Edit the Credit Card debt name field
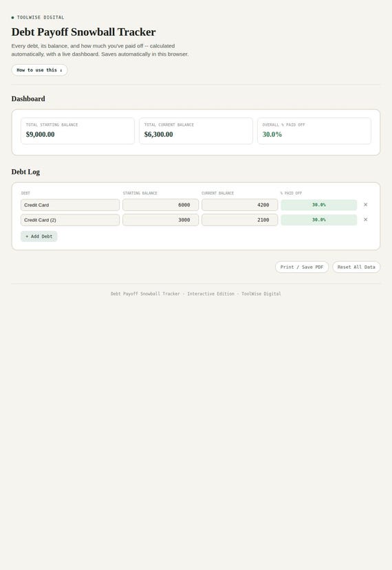Viewport: 392px width, 570px height. coord(70,205)
